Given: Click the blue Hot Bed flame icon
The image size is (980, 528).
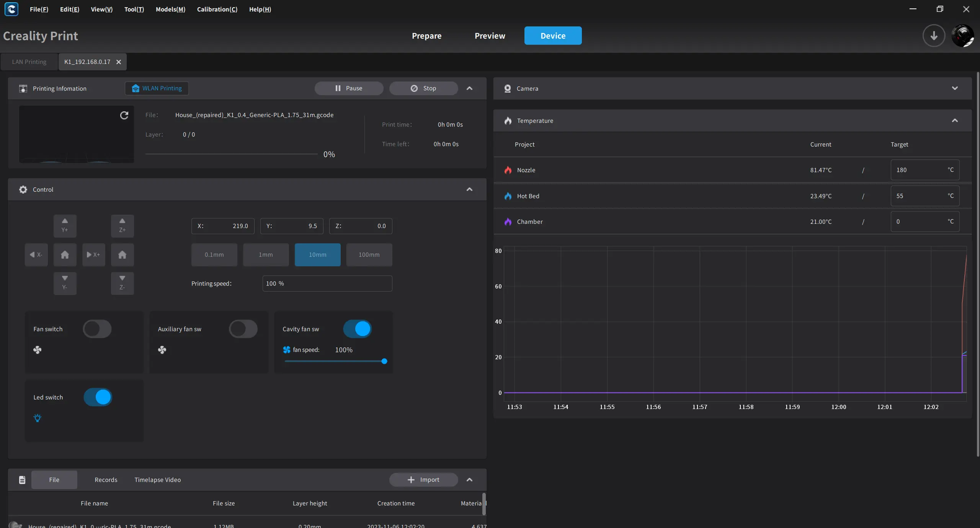Looking at the screenshot, I should click(x=508, y=196).
